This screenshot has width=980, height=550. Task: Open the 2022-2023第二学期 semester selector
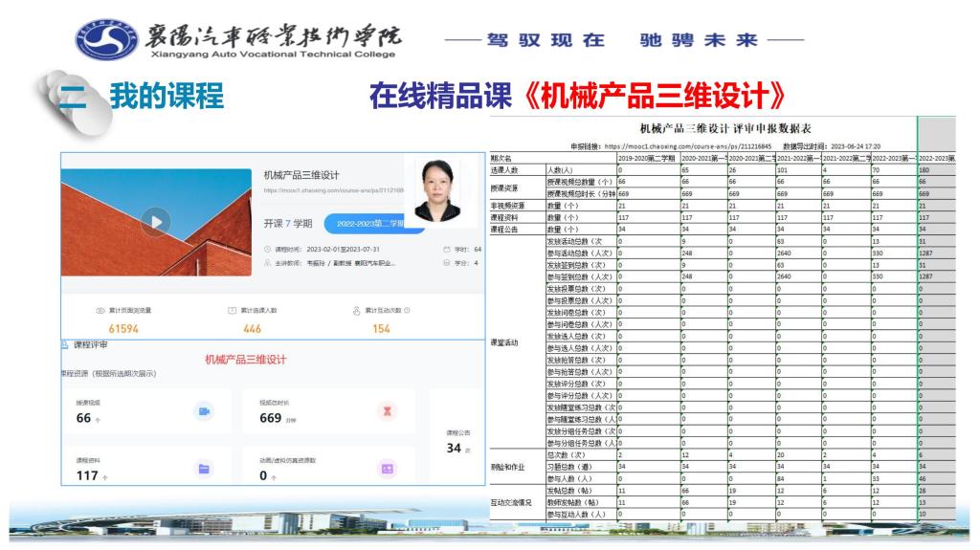tap(367, 224)
